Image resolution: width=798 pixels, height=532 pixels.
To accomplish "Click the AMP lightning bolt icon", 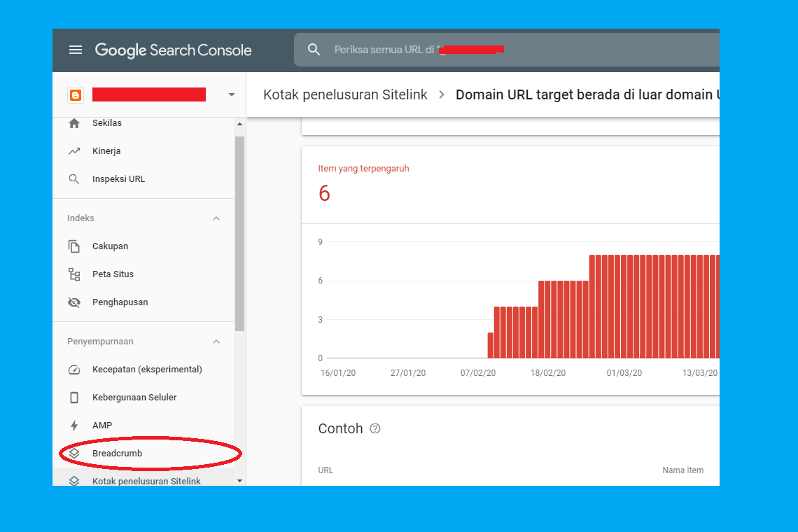I will (74, 426).
